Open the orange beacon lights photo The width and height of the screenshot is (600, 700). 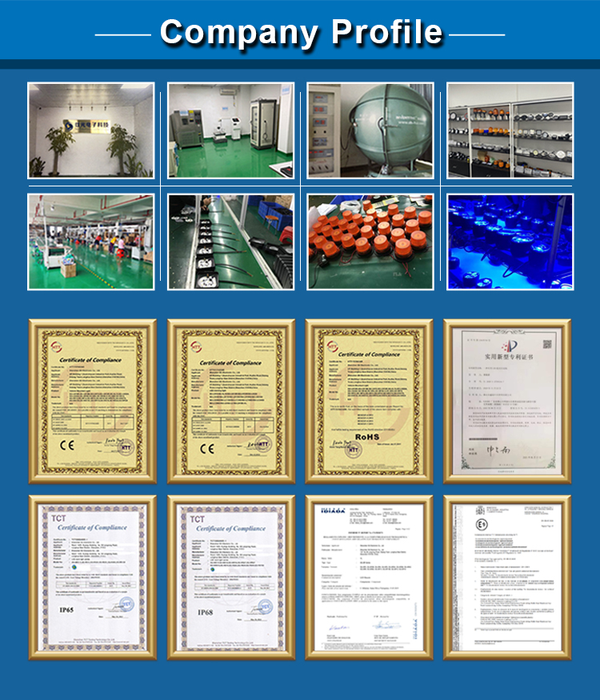pos(370,242)
